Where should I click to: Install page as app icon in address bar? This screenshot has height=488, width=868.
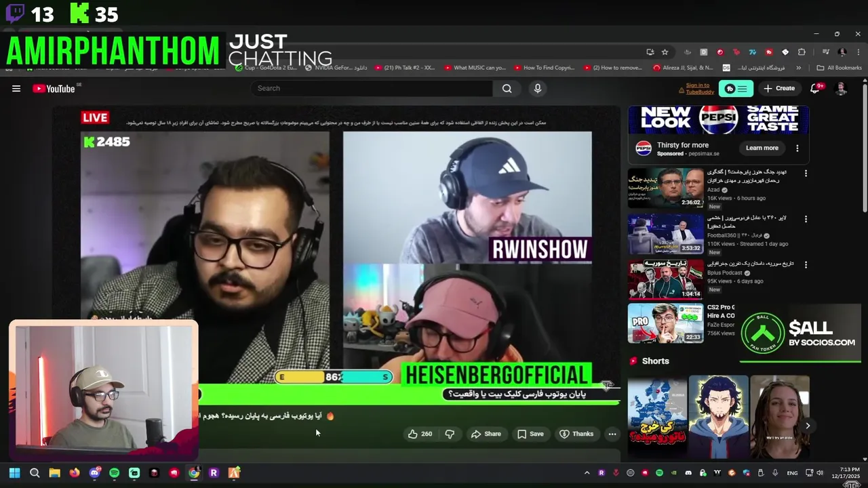coord(650,52)
